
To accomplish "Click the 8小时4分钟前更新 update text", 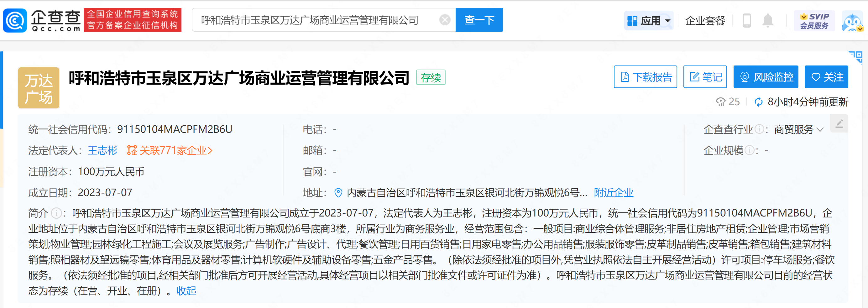I will [808, 102].
